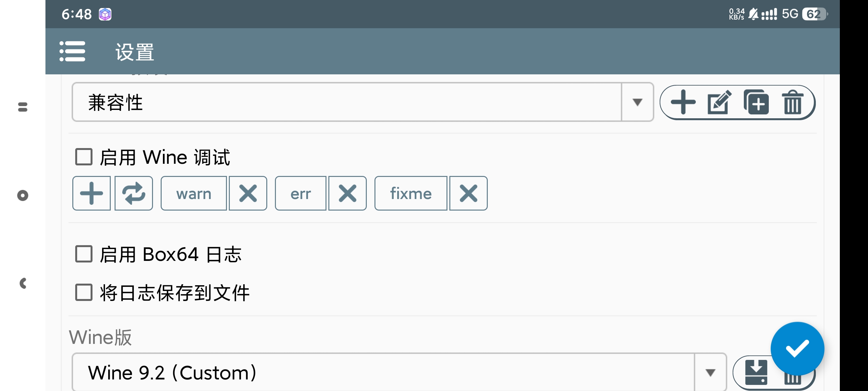Enable the 启用 Wine 调试 checkbox
The width and height of the screenshot is (868, 391).
[x=84, y=157]
